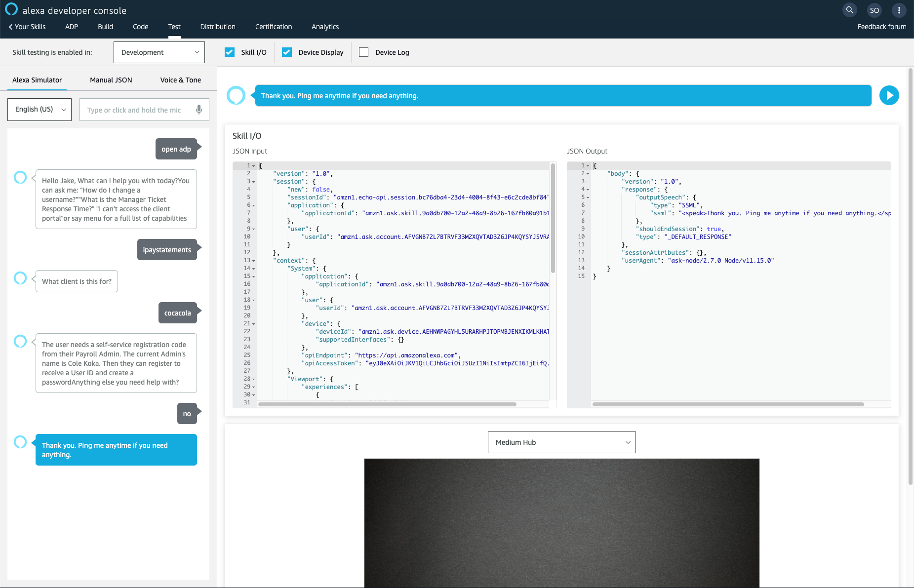Click the page vertical scrollbar on the right

(x=911, y=276)
